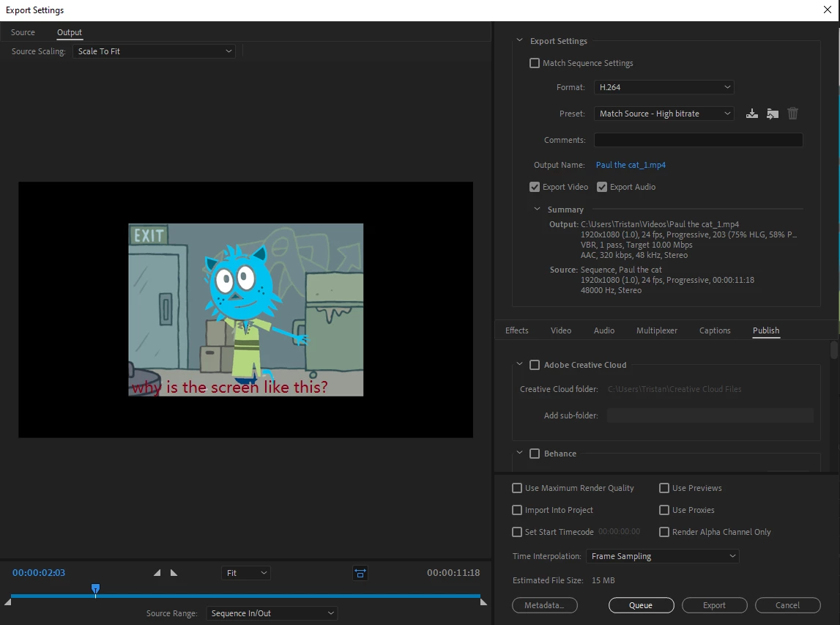The width and height of the screenshot is (840, 625).
Task: Click the Metadata button
Action: [x=545, y=605]
